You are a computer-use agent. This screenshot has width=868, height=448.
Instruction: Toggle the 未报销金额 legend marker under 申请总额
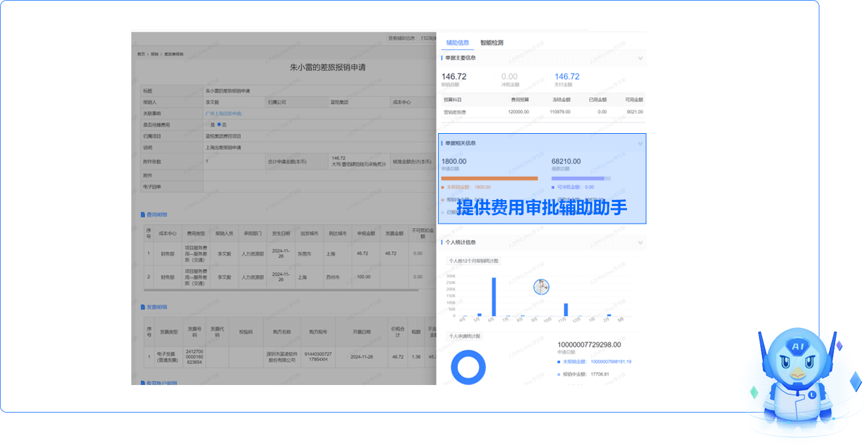pyautogui.click(x=443, y=187)
